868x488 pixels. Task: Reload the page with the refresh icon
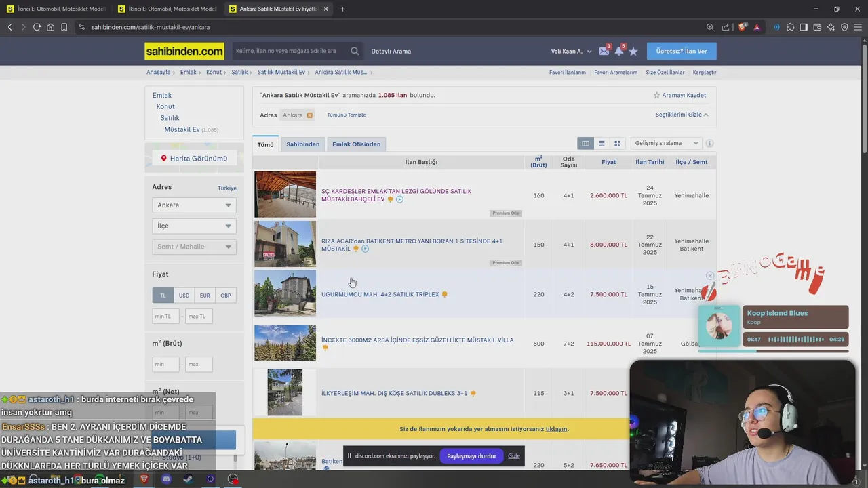(x=37, y=27)
